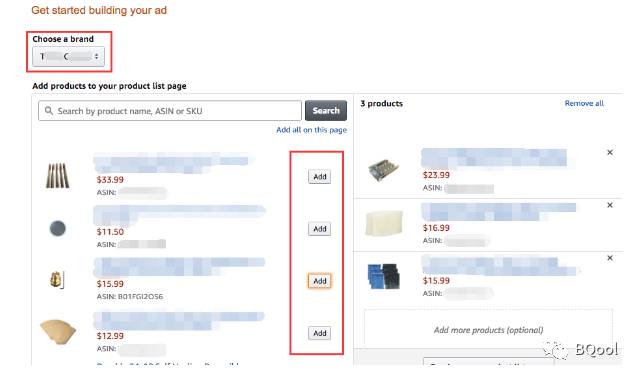638x378 pixels.
Task: Click the magnifier icon in search box
Action: pyautogui.click(x=48, y=111)
